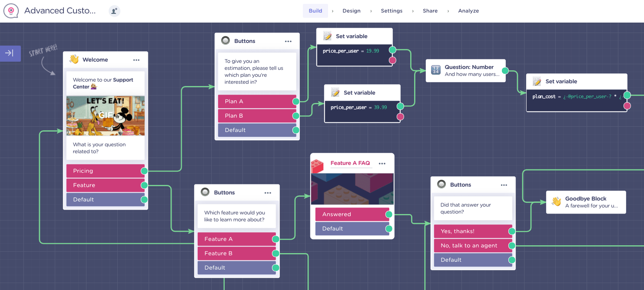Open Feature A FAQ three-dot menu
This screenshot has height=290, width=644.
pyautogui.click(x=382, y=164)
